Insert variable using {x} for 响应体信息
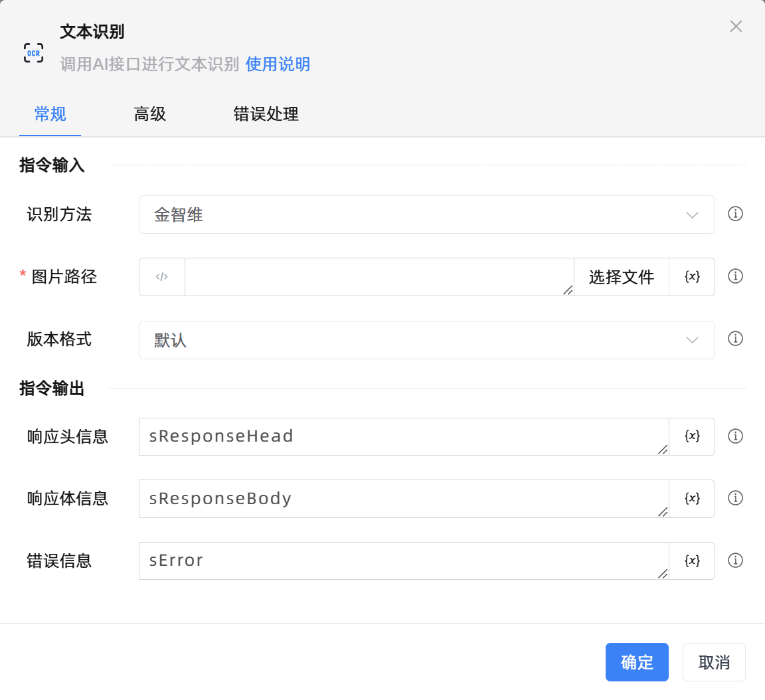This screenshot has height=700, width=765. point(692,499)
